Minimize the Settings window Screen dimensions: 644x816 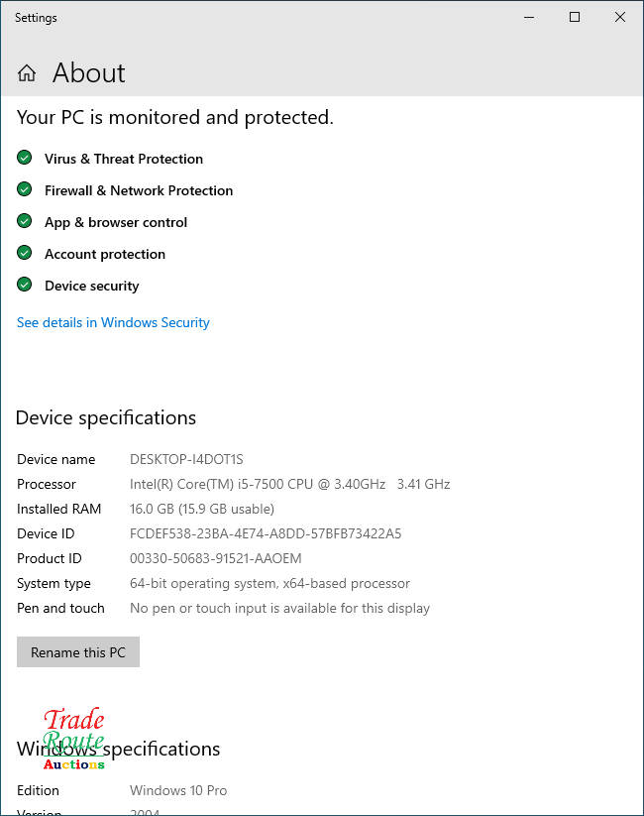pyautogui.click(x=527, y=17)
